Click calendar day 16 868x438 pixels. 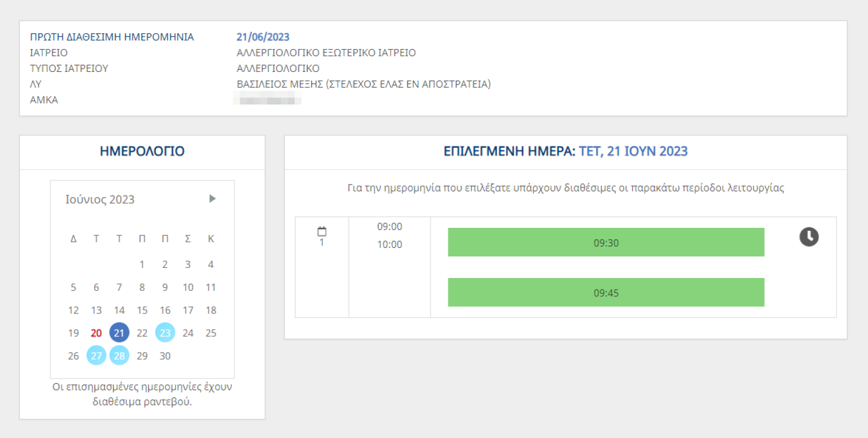pos(165,310)
